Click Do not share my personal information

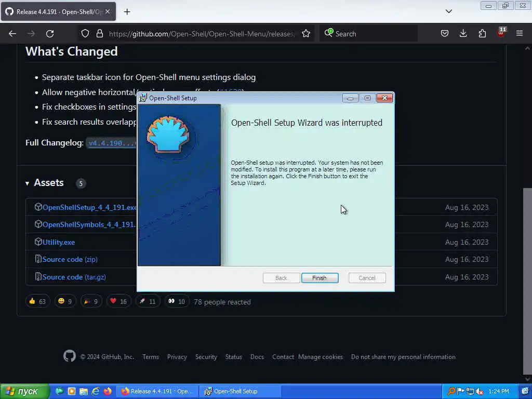[403, 357]
